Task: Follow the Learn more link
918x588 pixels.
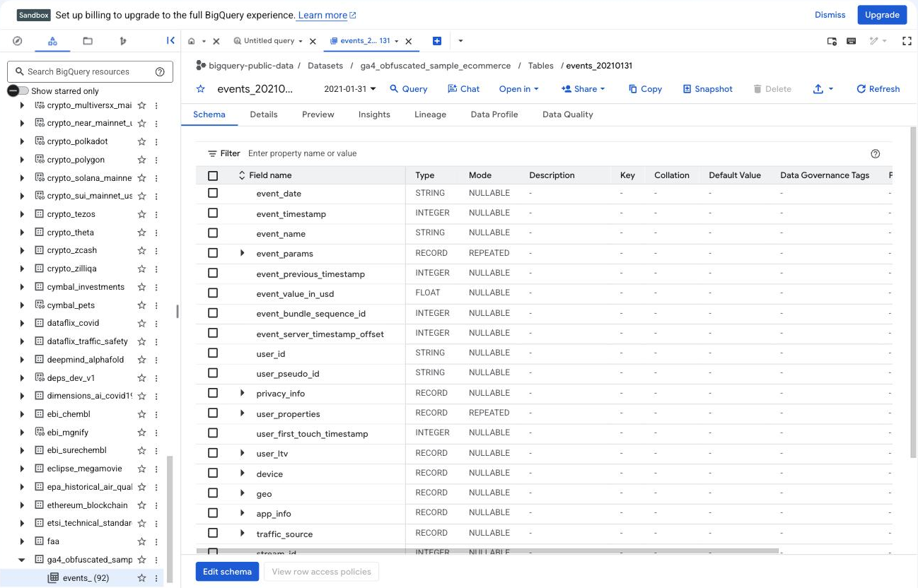Action: coord(327,15)
